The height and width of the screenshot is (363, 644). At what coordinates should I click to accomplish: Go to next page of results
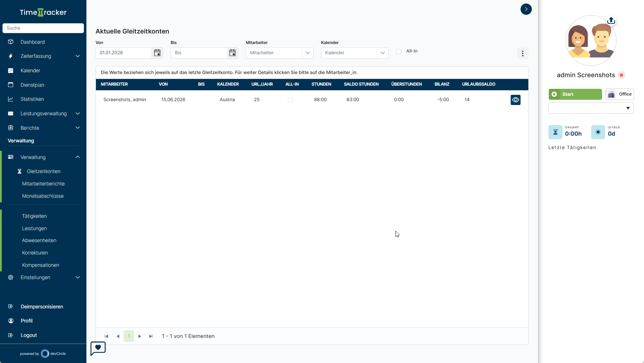(x=140, y=336)
